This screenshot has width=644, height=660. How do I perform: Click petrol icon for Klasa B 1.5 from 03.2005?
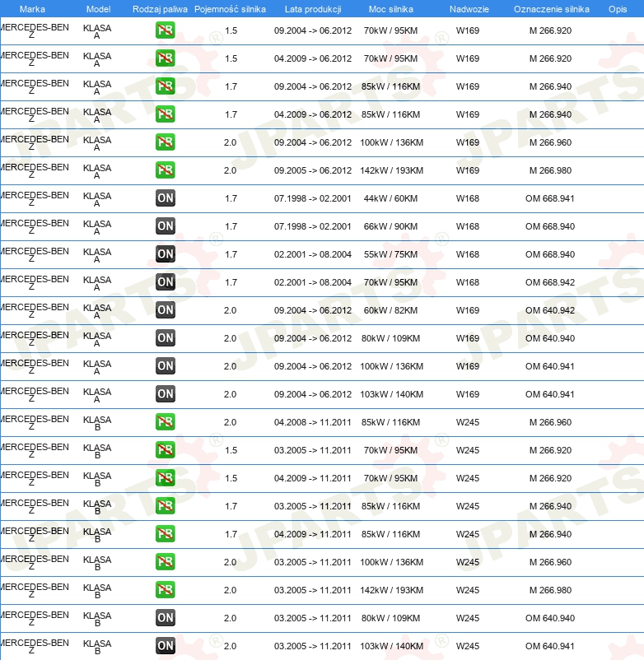click(165, 450)
